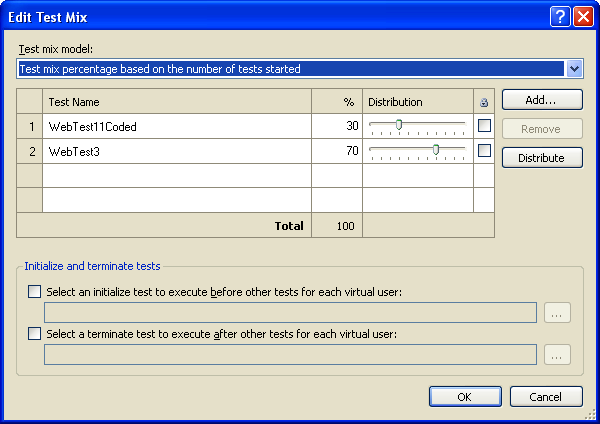The height and width of the screenshot is (424, 600).
Task: Click the Cancel button
Action: [x=546, y=397]
